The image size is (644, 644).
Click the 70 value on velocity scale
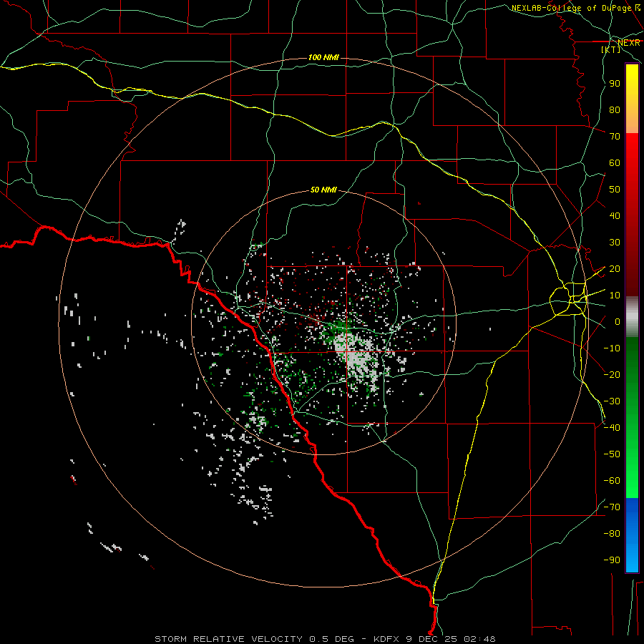pyautogui.click(x=615, y=137)
